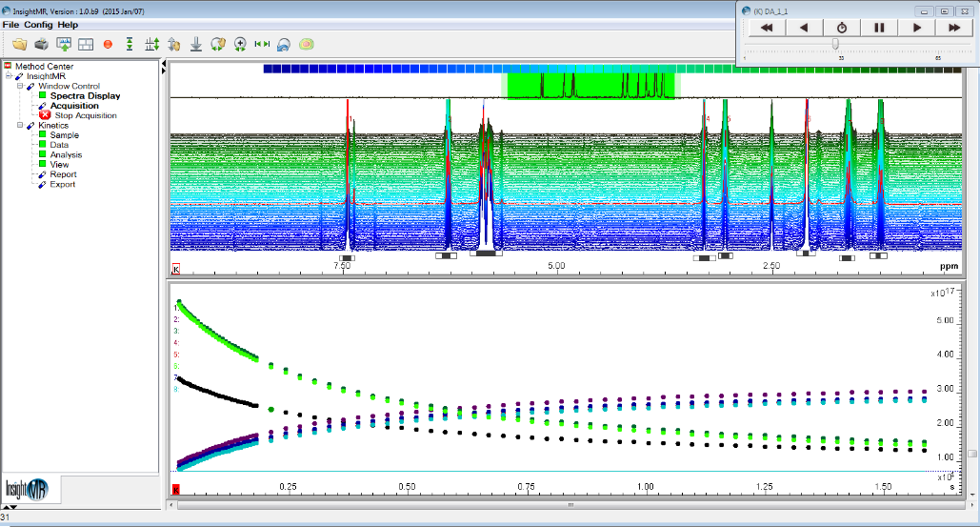Click the download-to-baseline arrow toolbar icon
Viewport: 980px width, 527px height.
coord(195,44)
